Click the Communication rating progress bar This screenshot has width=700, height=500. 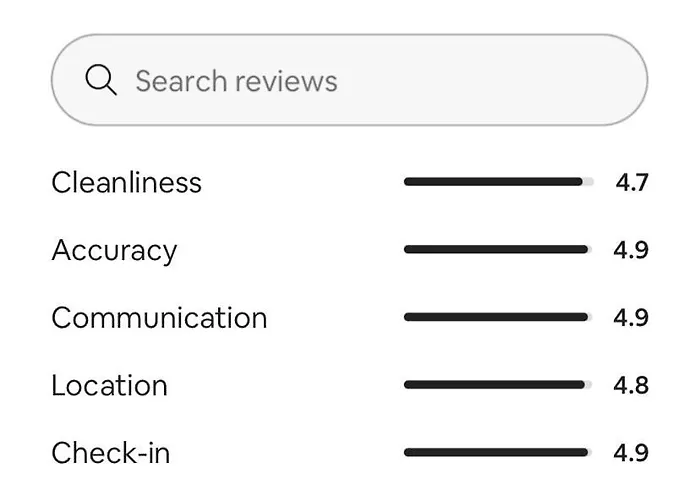497,318
